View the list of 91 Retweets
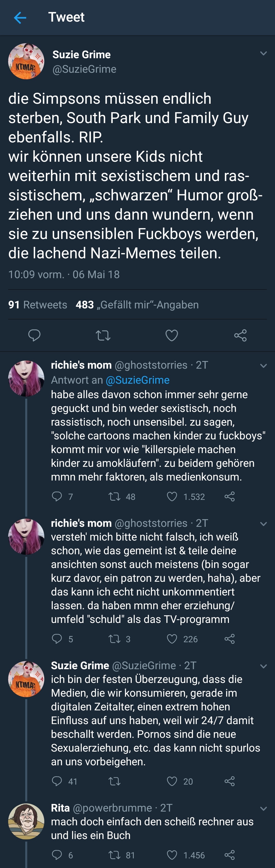275x868 pixels. [37, 305]
